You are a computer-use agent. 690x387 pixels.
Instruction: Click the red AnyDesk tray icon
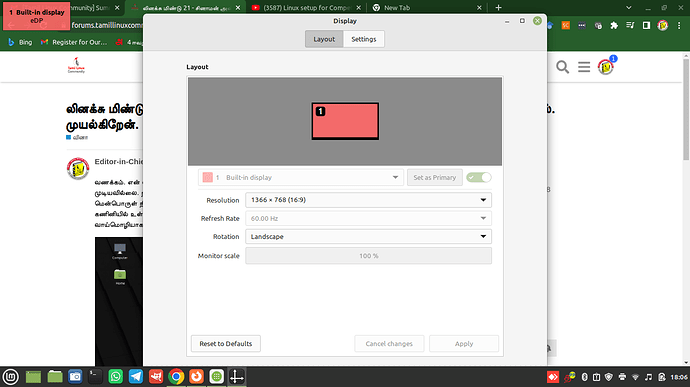point(553,377)
